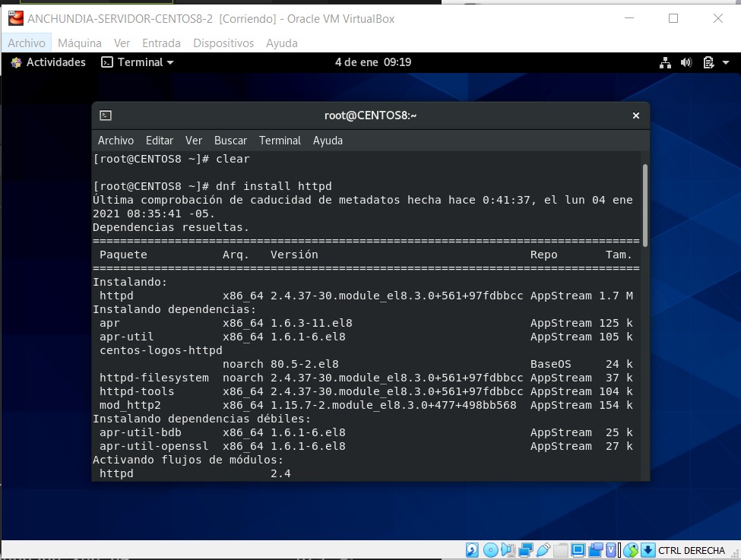Open the USB devices status icon
Viewport: 741px width, 560px height.
543,549
